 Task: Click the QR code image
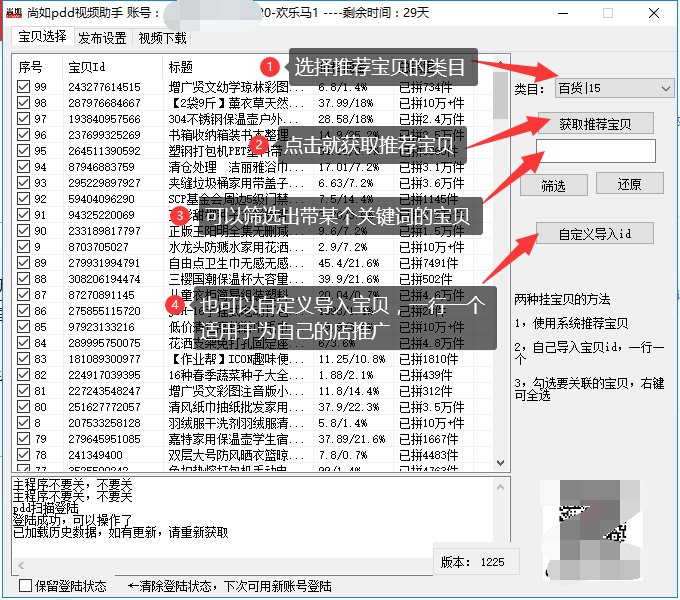(593, 529)
